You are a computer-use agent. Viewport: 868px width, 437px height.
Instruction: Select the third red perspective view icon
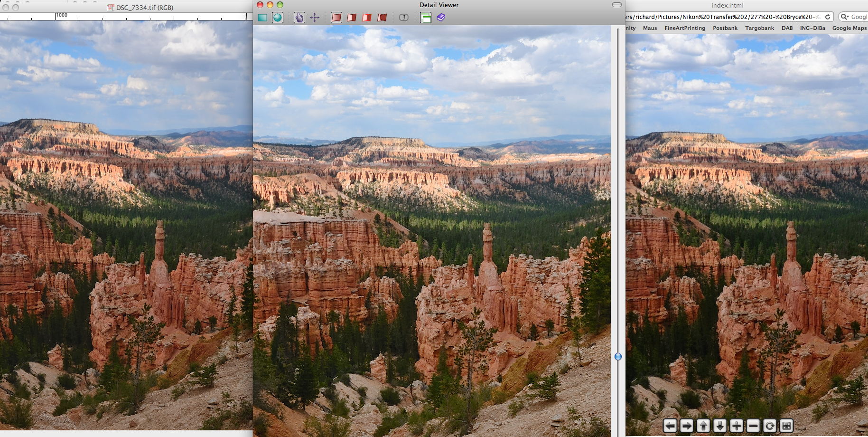coord(367,18)
